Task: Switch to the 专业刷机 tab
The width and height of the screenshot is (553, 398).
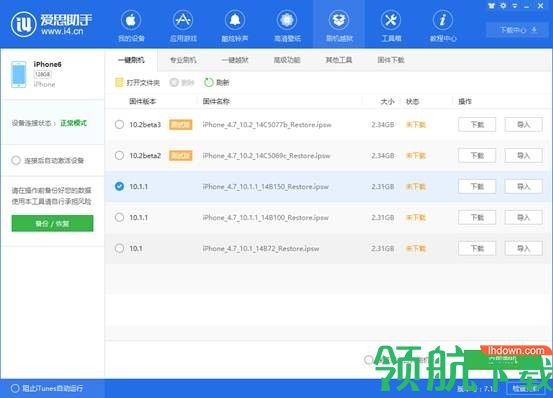Action: pos(183,60)
